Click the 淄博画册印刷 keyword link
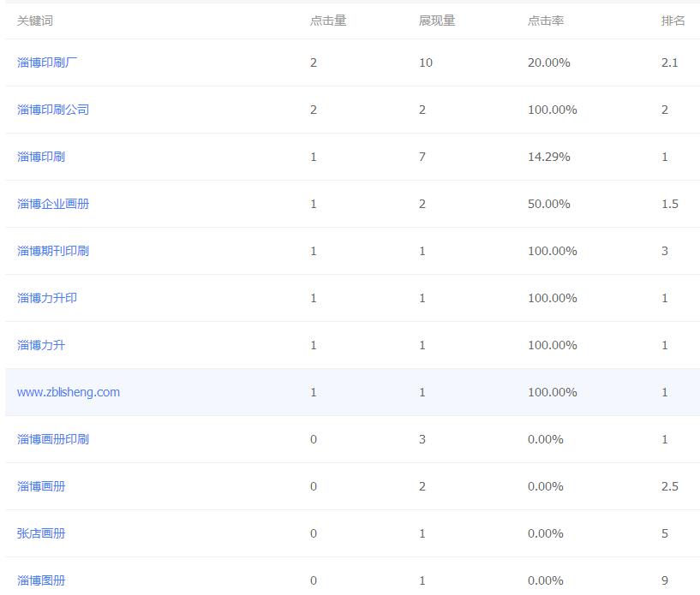The height and width of the screenshot is (595, 700). (53, 439)
